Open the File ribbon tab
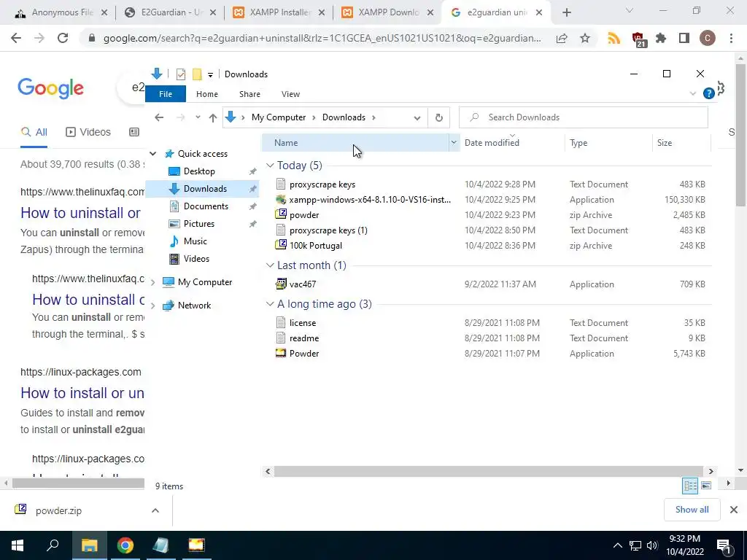The width and height of the screenshot is (747, 560). tap(166, 94)
